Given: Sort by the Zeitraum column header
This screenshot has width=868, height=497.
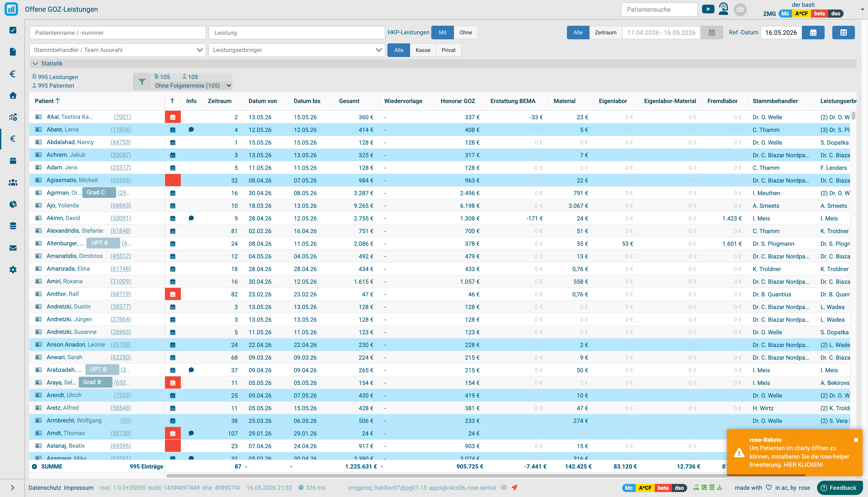Looking at the screenshot, I should click(x=219, y=101).
